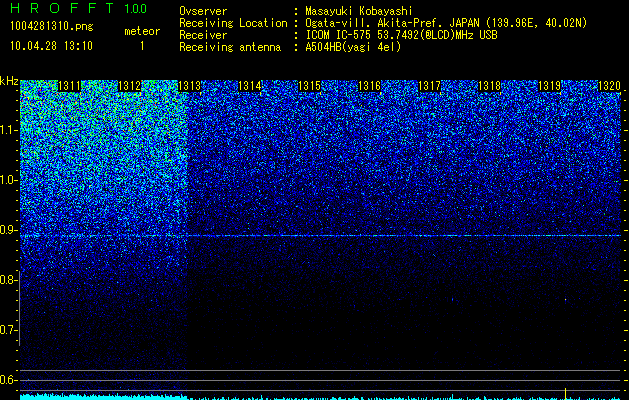Click the 1316 time marker
629x400 pixels.
click(369, 86)
